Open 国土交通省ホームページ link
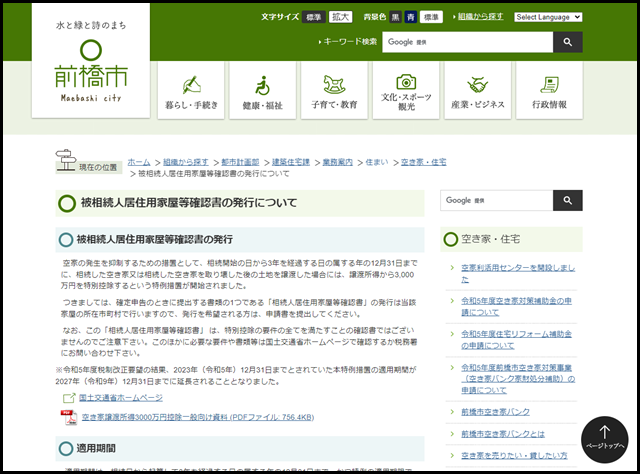Screen dimensions: 640x474 120,397
